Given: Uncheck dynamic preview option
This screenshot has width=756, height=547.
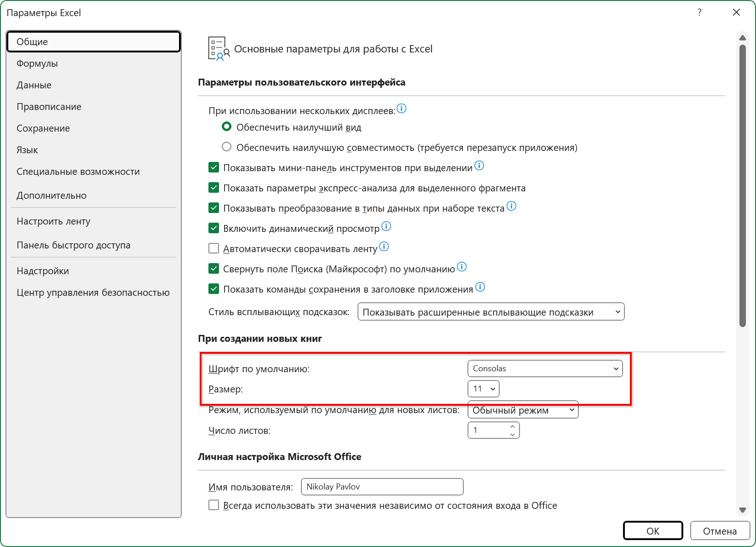Looking at the screenshot, I should click(214, 228).
